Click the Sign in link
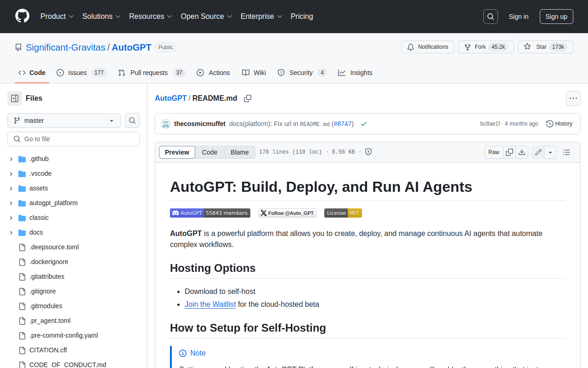The width and height of the screenshot is (588, 368). point(519,17)
